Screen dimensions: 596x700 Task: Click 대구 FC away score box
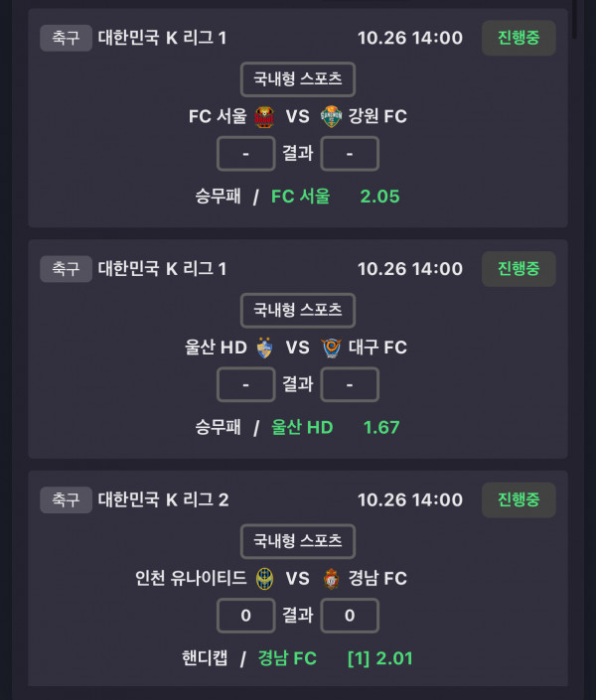[350, 384]
